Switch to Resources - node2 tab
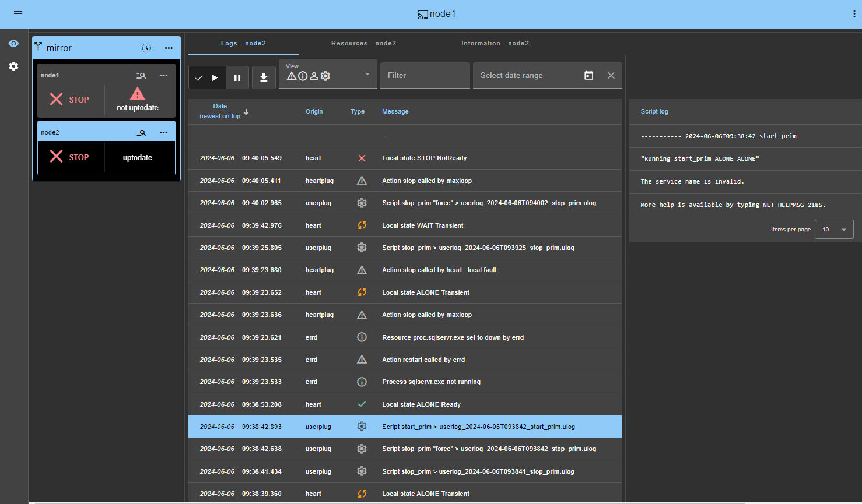862x504 pixels. tap(363, 43)
